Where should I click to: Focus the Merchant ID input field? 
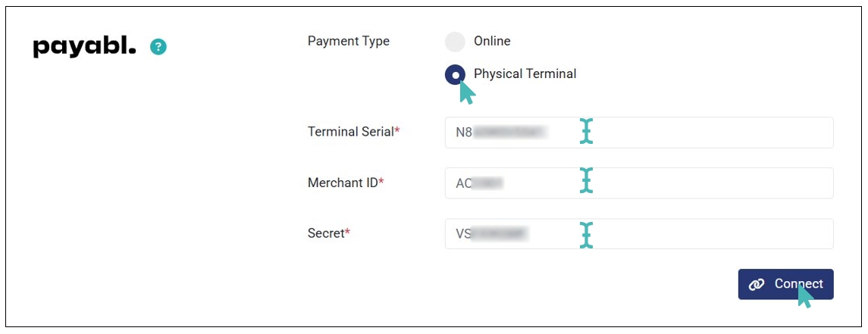tap(705, 183)
